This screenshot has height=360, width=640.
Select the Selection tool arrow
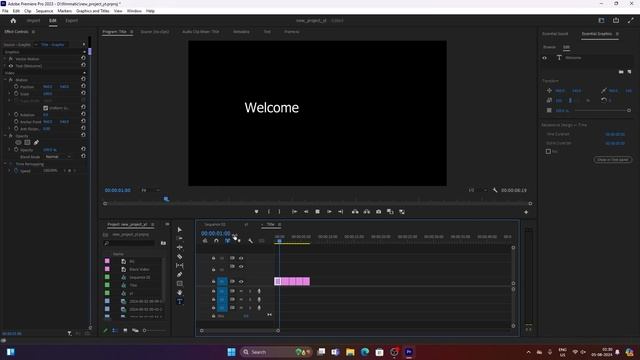click(180, 230)
